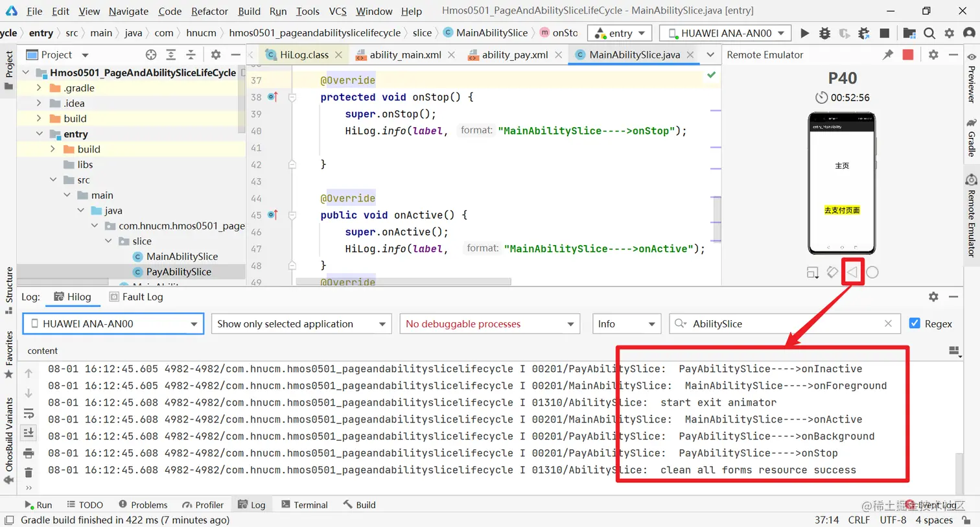Open the VCS menu
The width and height of the screenshot is (980, 527).
[338, 11]
